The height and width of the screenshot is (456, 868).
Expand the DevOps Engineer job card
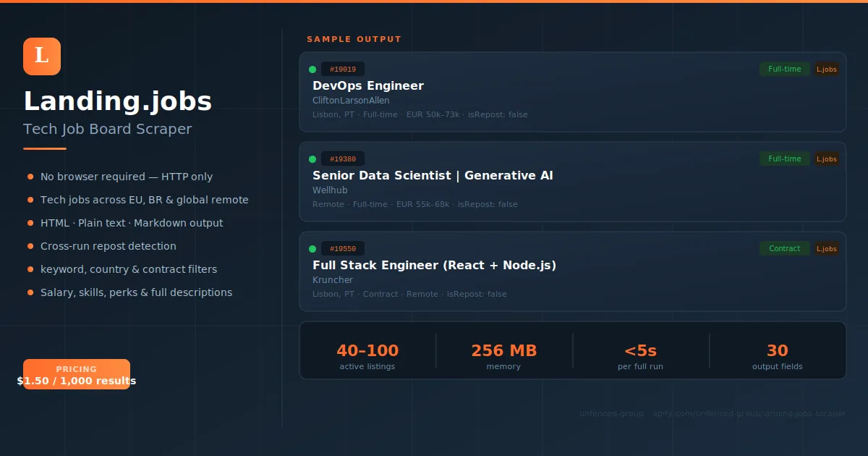[x=573, y=92]
